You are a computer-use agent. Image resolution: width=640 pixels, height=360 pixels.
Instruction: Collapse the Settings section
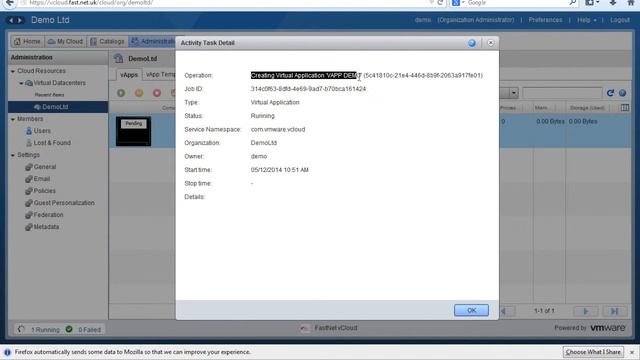(13, 156)
